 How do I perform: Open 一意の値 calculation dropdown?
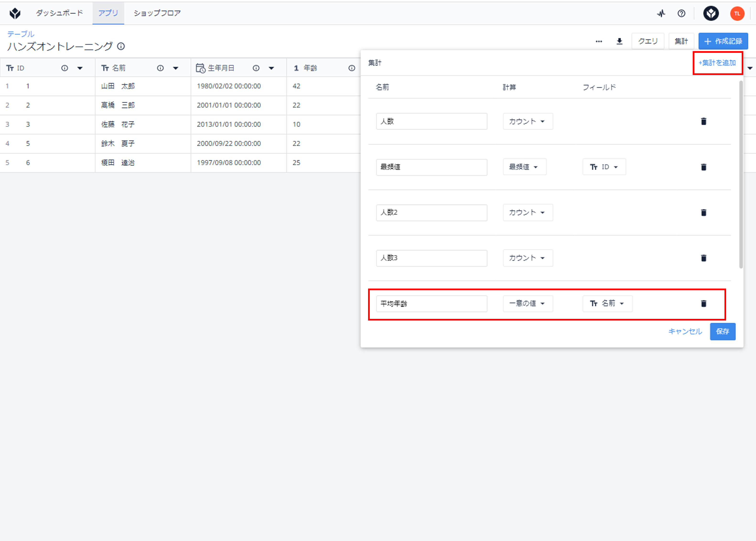pyautogui.click(x=528, y=304)
